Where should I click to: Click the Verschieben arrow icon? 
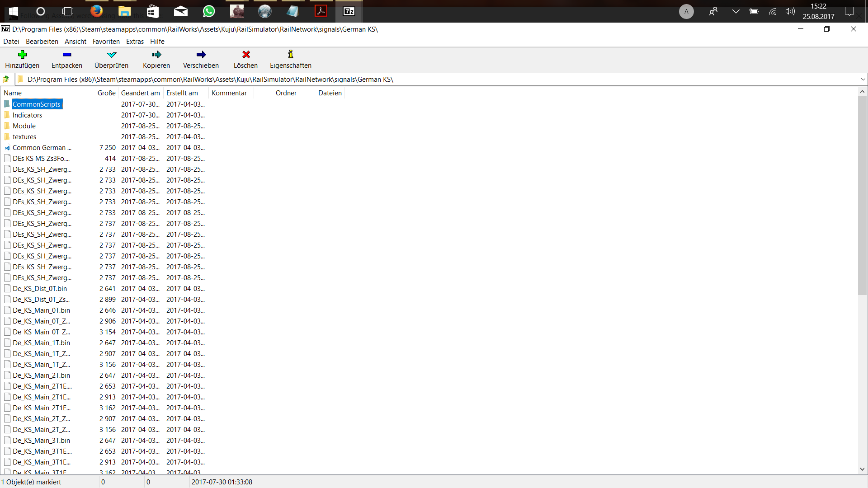pyautogui.click(x=201, y=55)
